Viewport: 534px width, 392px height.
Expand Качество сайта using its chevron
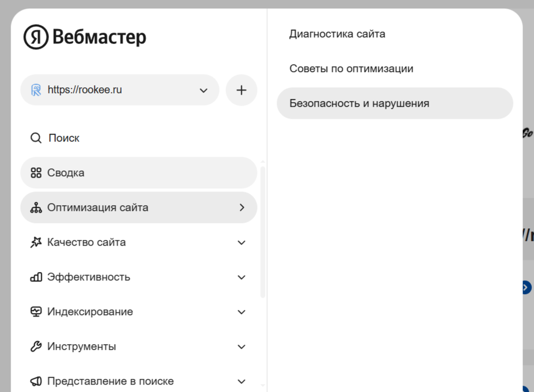pos(242,243)
